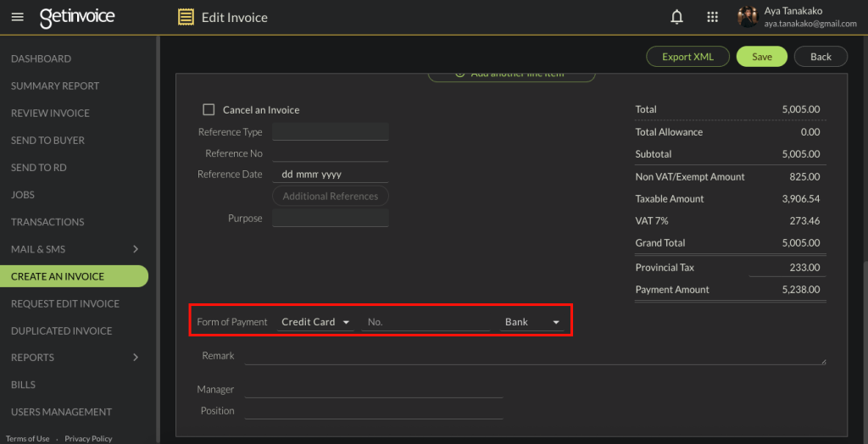Image resolution: width=868 pixels, height=444 pixels.
Task: Select Transactions in the sidebar
Action: pyautogui.click(x=47, y=222)
